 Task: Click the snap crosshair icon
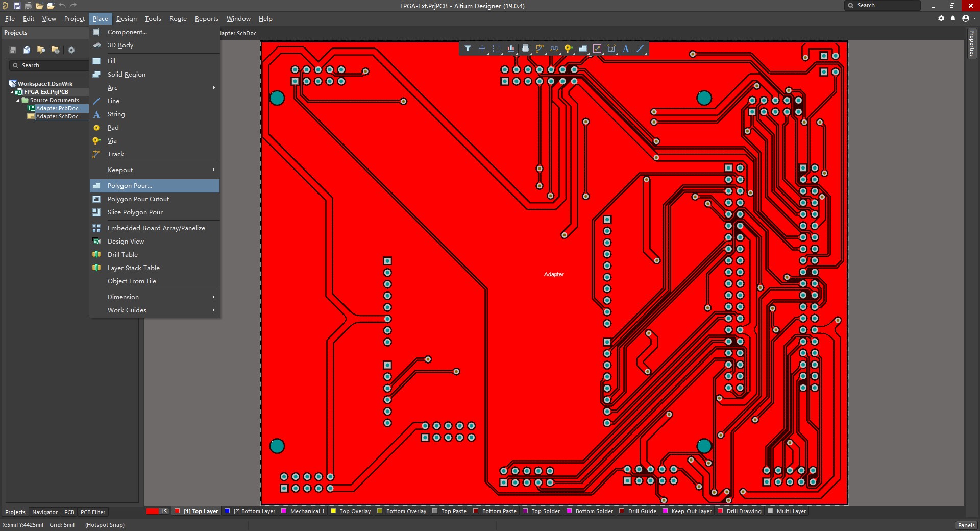coord(482,49)
